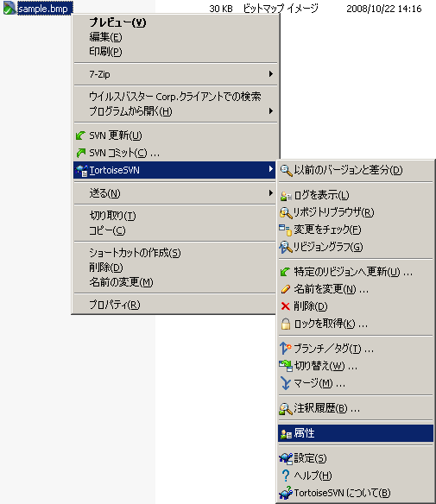Expand the 送る submenu arrow

271,192
